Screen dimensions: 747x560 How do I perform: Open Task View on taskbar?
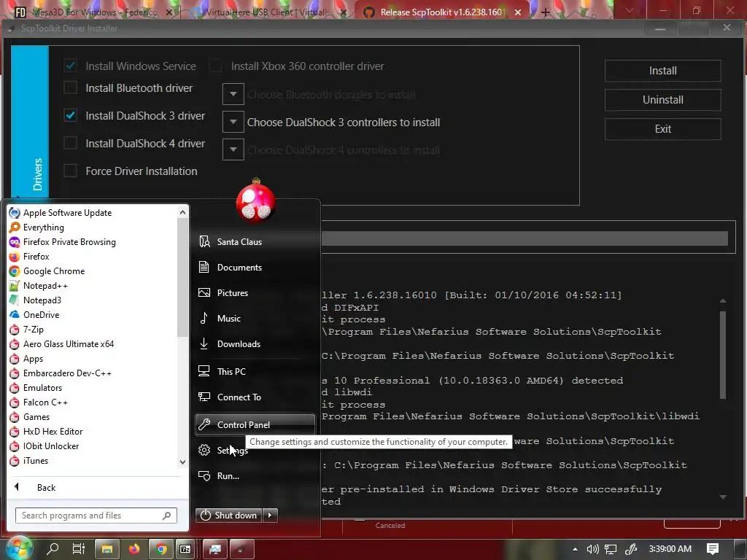[x=79, y=548]
